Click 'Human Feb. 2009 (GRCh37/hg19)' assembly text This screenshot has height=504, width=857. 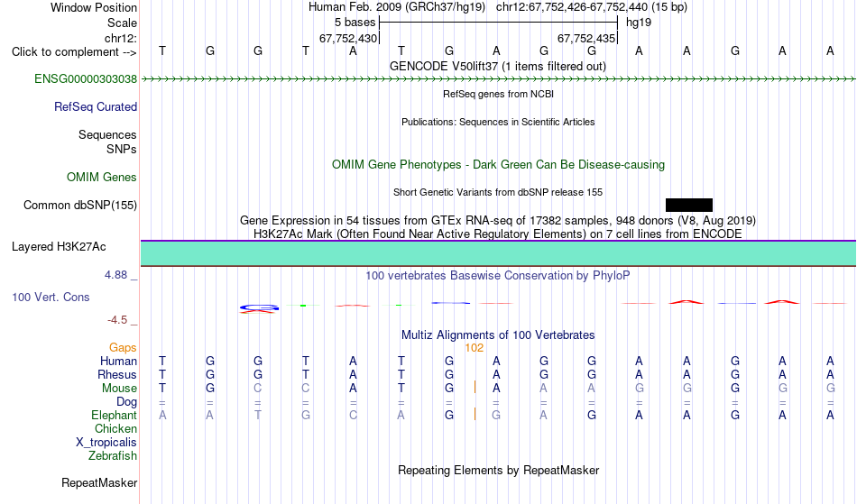click(x=397, y=7)
